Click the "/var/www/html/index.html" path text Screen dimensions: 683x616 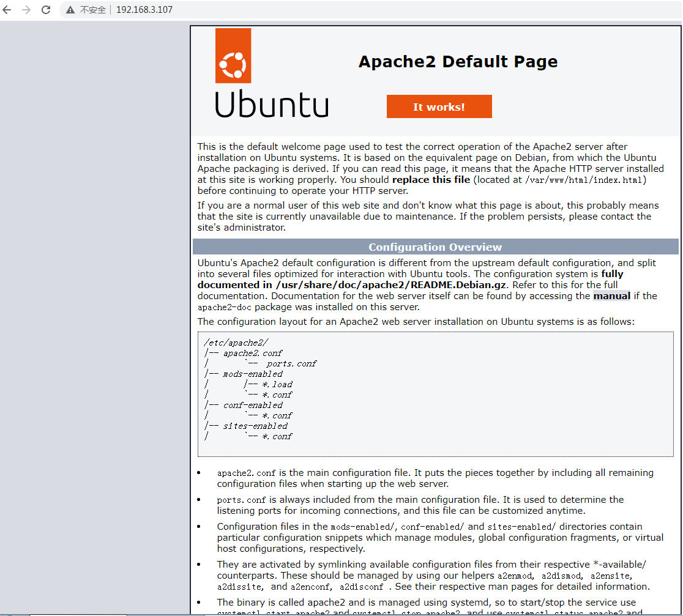[x=584, y=180]
